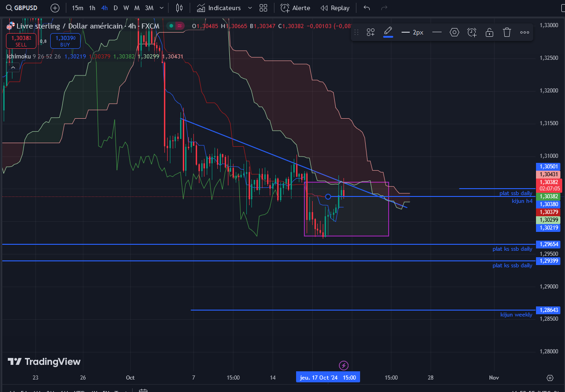Select the D daily timeframe
565x392 pixels.
click(116, 8)
